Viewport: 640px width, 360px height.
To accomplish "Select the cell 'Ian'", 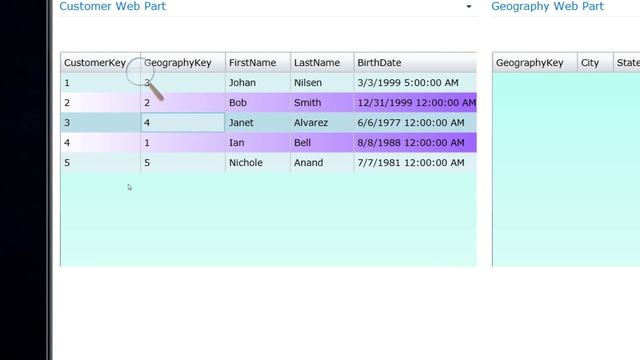I will 258,142.
